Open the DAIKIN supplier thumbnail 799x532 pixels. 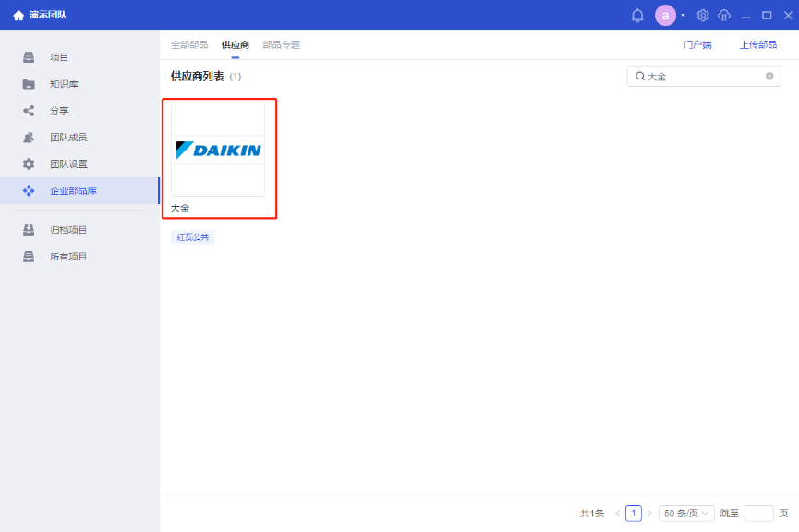coord(218,150)
